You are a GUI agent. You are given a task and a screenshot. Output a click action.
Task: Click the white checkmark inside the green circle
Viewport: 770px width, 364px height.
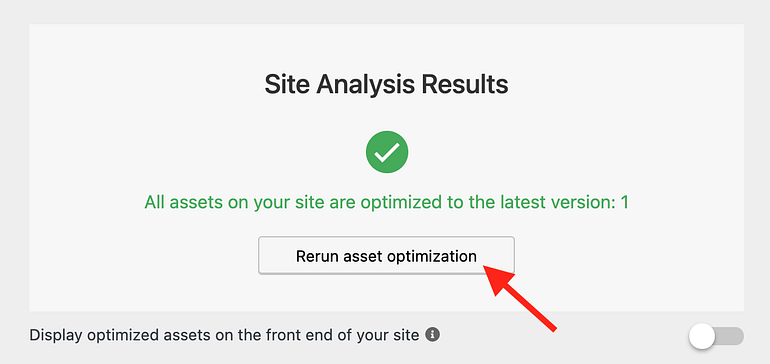[x=387, y=153]
